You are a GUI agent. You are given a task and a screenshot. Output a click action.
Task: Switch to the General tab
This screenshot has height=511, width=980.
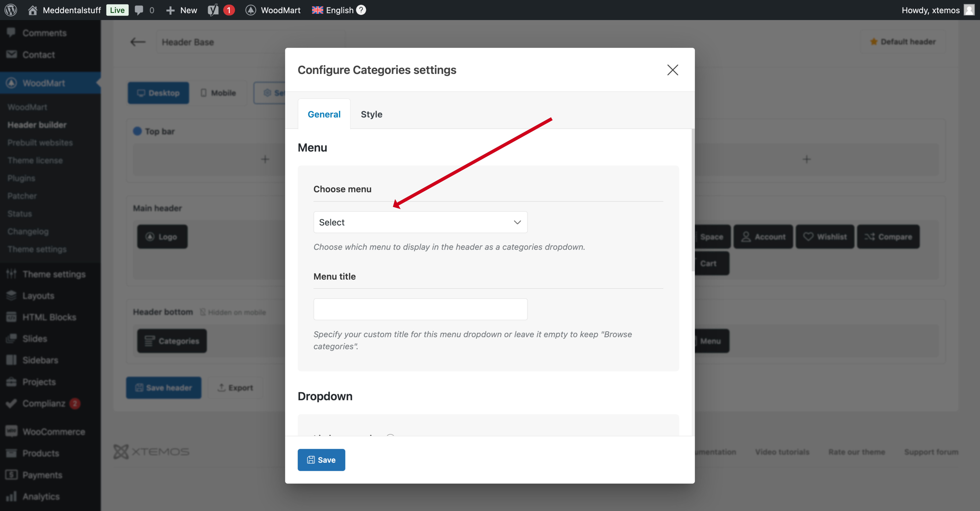click(x=324, y=114)
